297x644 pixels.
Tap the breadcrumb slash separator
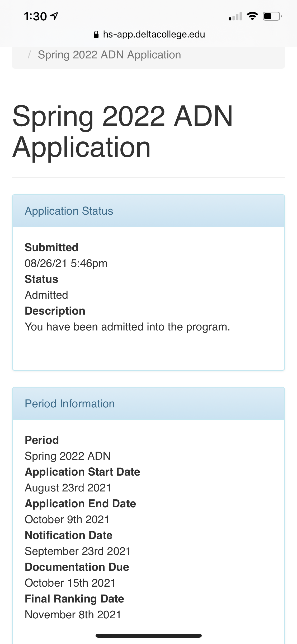tap(30, 55)
